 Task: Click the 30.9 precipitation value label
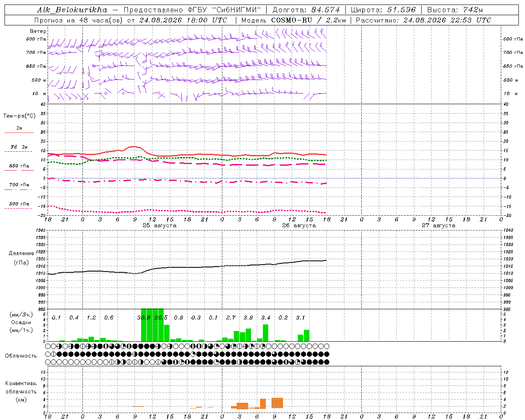pyautogui.click(x=144, y=317)
